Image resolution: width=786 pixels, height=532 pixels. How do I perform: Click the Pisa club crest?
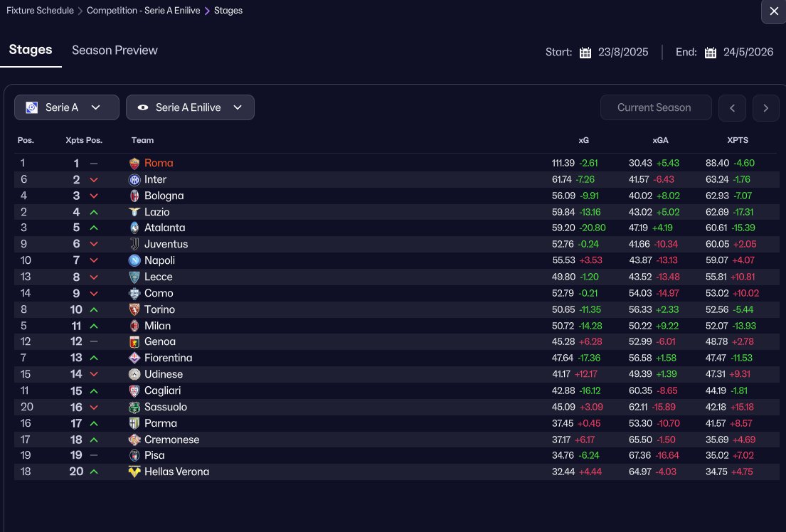click(134, 455)
